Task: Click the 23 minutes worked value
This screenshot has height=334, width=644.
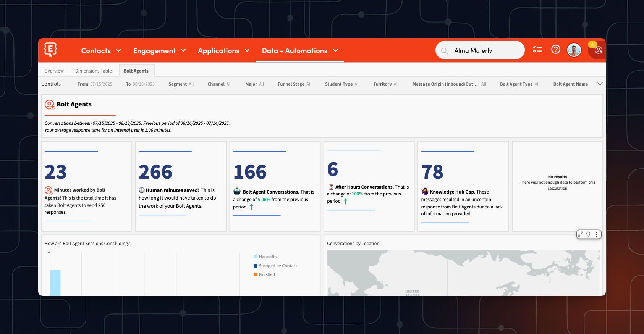Action: 56,172
